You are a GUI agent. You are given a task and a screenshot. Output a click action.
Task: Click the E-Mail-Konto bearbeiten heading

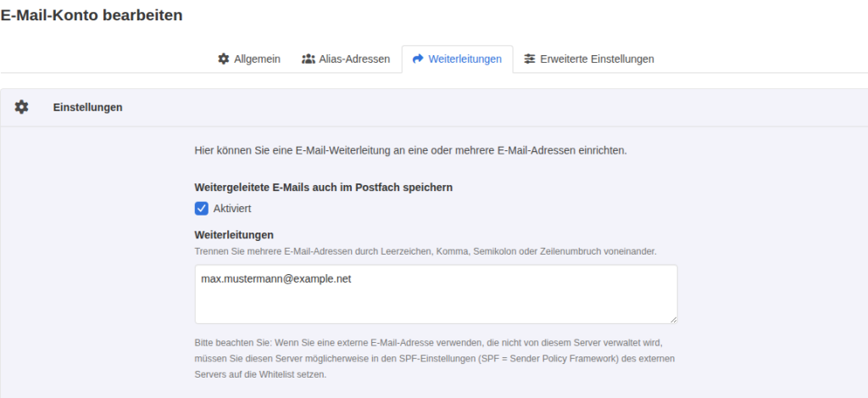pyautogui.click(x=92, y=15)
